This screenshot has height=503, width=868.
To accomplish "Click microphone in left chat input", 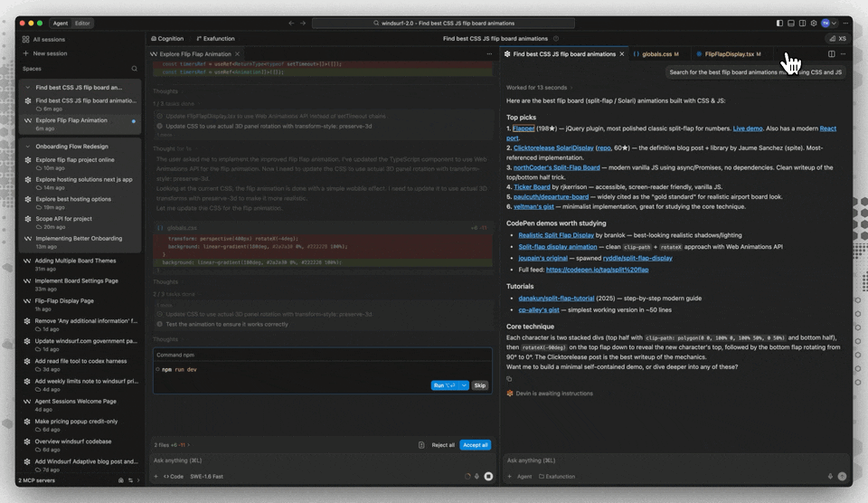I will click(x=476, y=477).
